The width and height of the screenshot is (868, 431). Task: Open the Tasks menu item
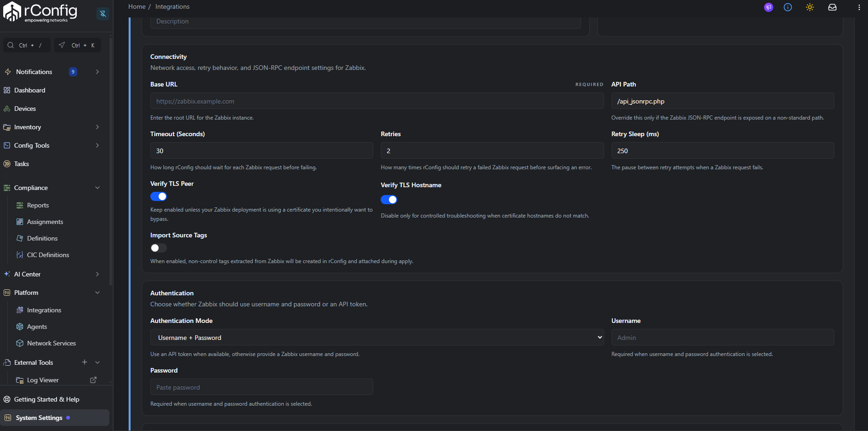coord(21,164)
